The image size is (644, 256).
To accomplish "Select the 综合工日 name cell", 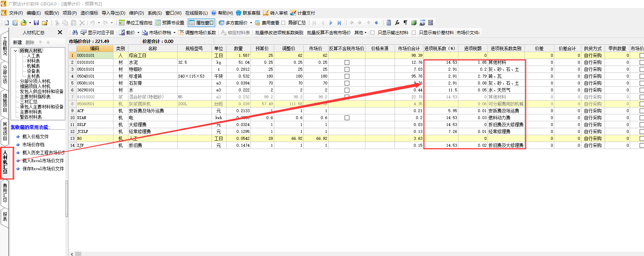I will coord(152,56).
